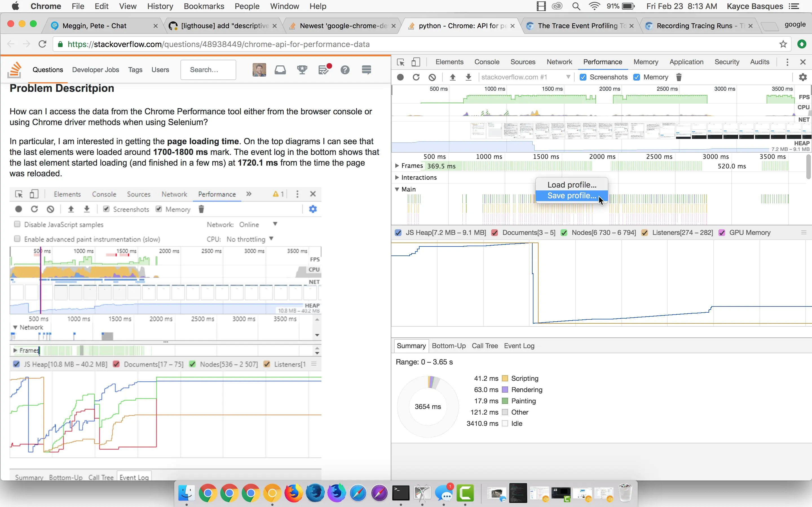Image resolution: width=812 pixels, height=507 pixels.
Task: Open Performance capture settings gear
Action: [x=803, y=77]
